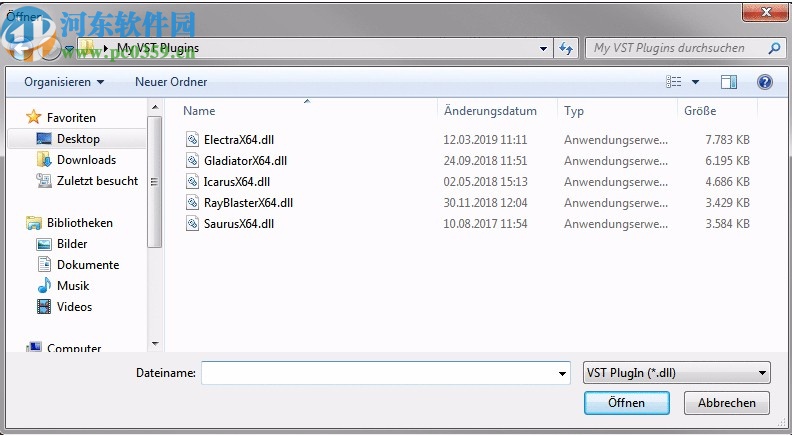Click the navigation pane scroll up arrow
792x436 pixels.
pyautogui.click(x=155, y=107)
